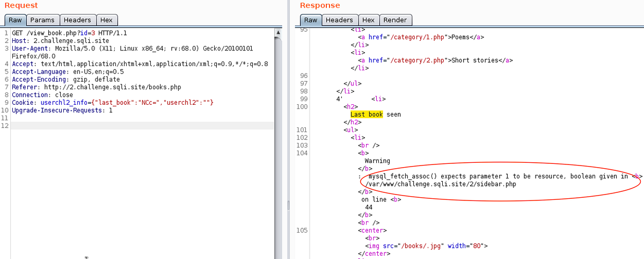This screenshot has width=644, height=259.
Task: Click the highlighted 'Last book' text
Action: point(367,114)
